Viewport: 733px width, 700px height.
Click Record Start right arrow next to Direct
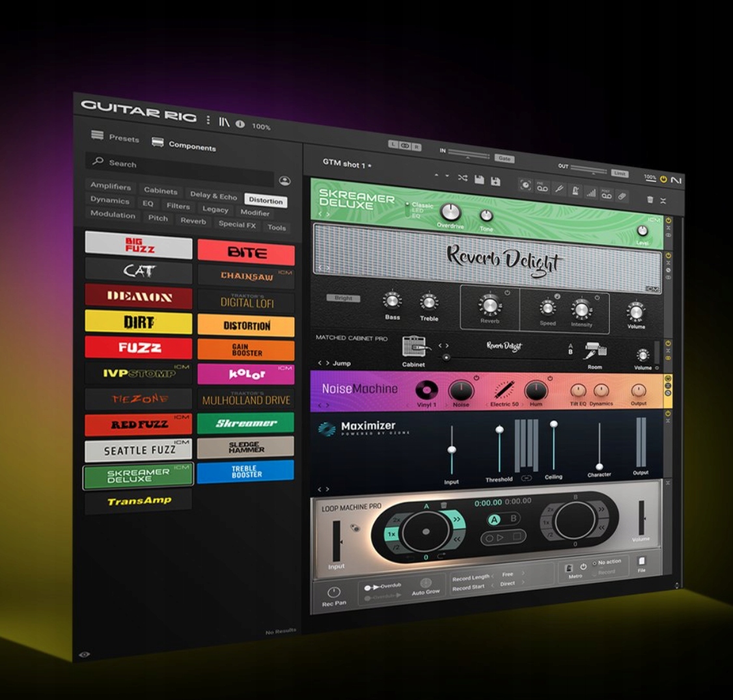[523, 582]
